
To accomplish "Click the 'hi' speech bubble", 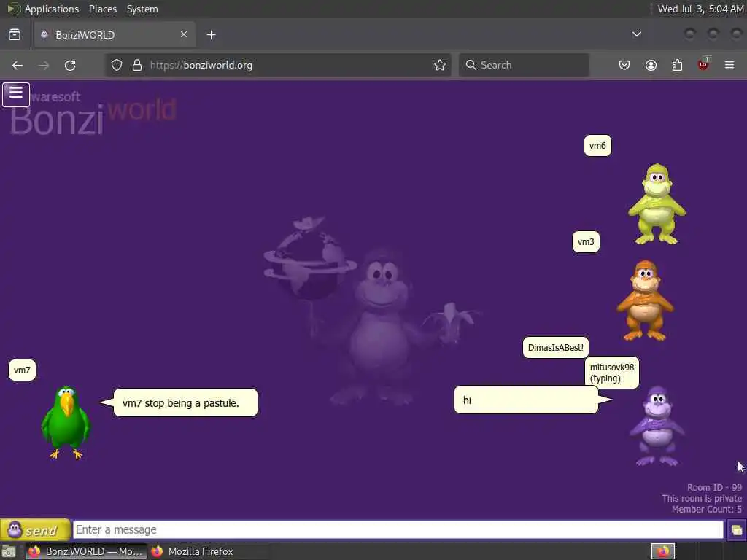I will click(x=526, y=400).
